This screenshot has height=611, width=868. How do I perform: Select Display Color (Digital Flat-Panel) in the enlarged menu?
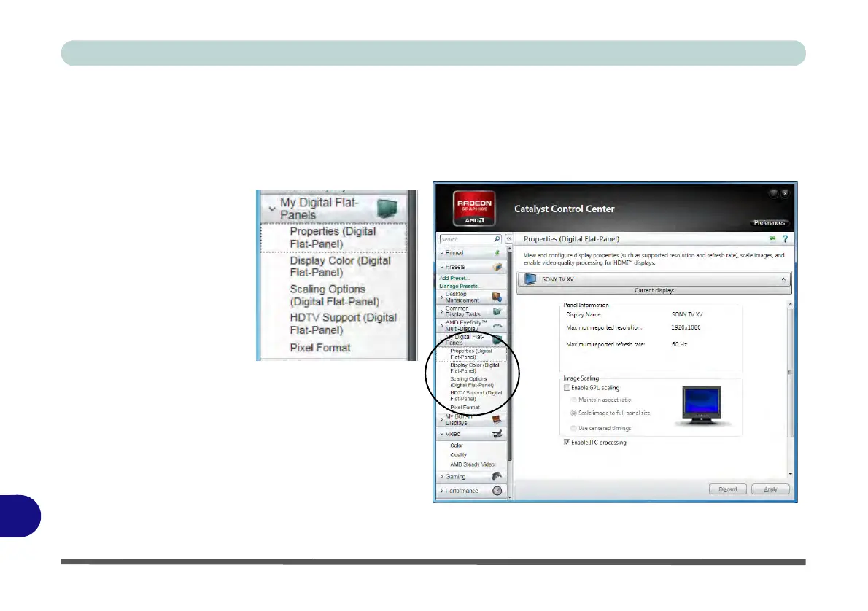[341, 266]
